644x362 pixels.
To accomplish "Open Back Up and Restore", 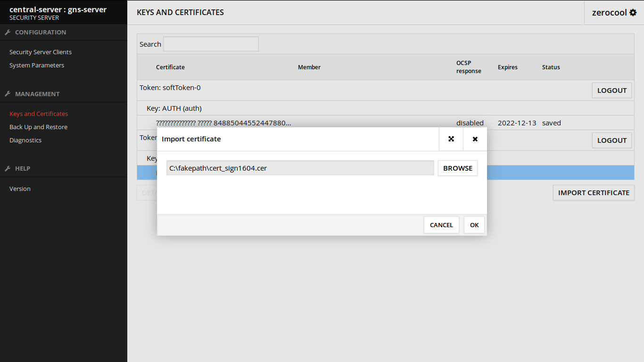I will pyautogui.click(x=38, y=127).
